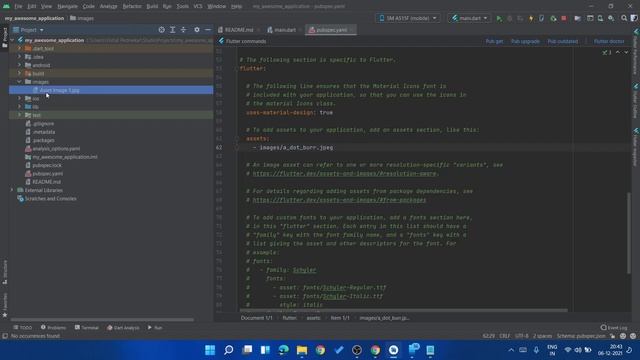Click the UTF-8 encoding in status bar
Image resolution: width=640 pixels, height=360 pixels.
(521, 336)
